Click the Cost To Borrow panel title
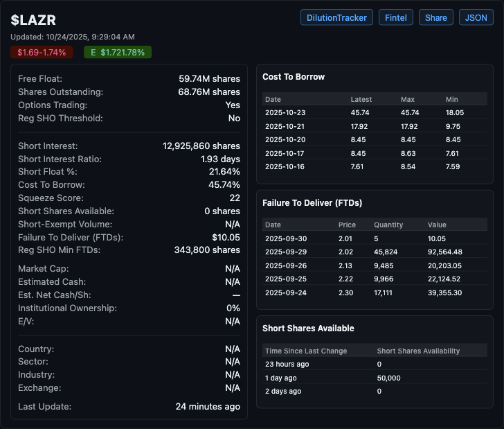Screen dimensions: 504x429 click(x=294, y=77)
